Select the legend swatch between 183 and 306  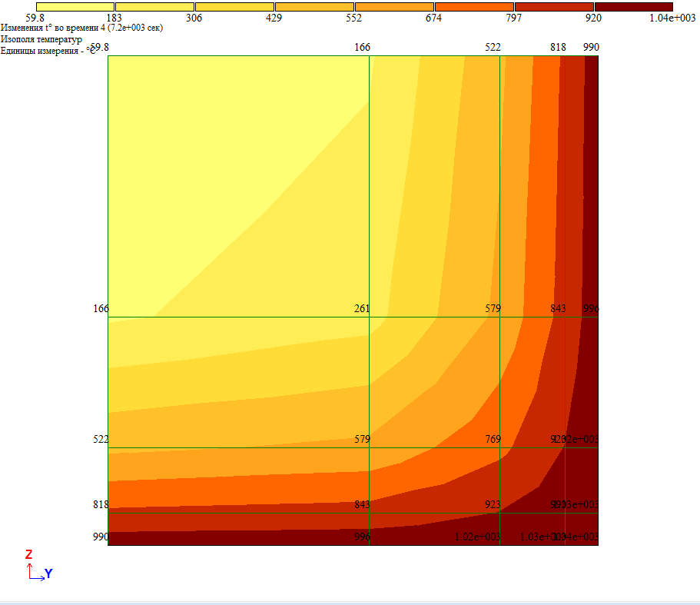tap(154, 6)
